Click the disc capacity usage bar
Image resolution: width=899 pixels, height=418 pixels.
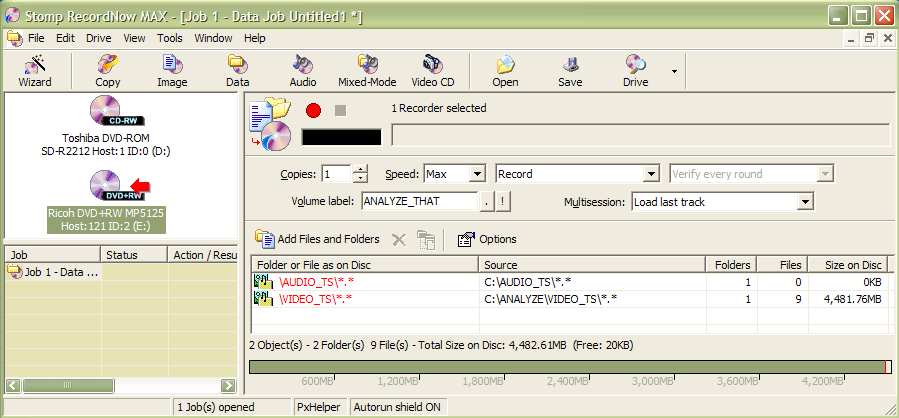pyautogui.click(x=571, y=367)
